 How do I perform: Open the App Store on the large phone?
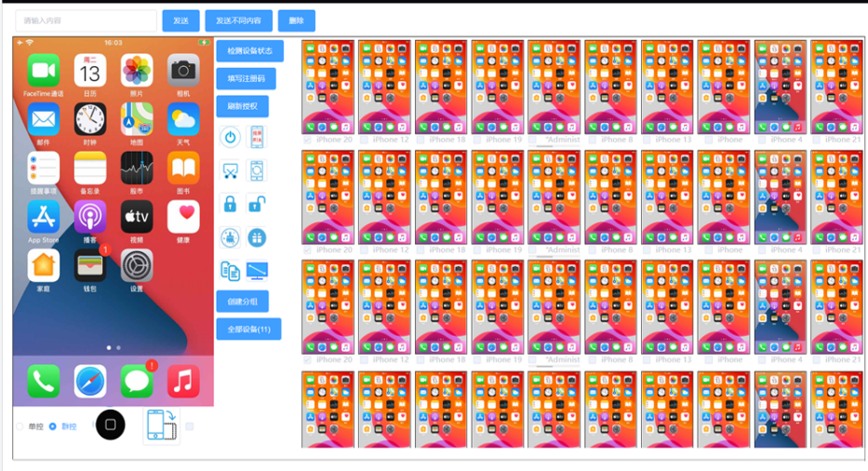pos(43,217)
